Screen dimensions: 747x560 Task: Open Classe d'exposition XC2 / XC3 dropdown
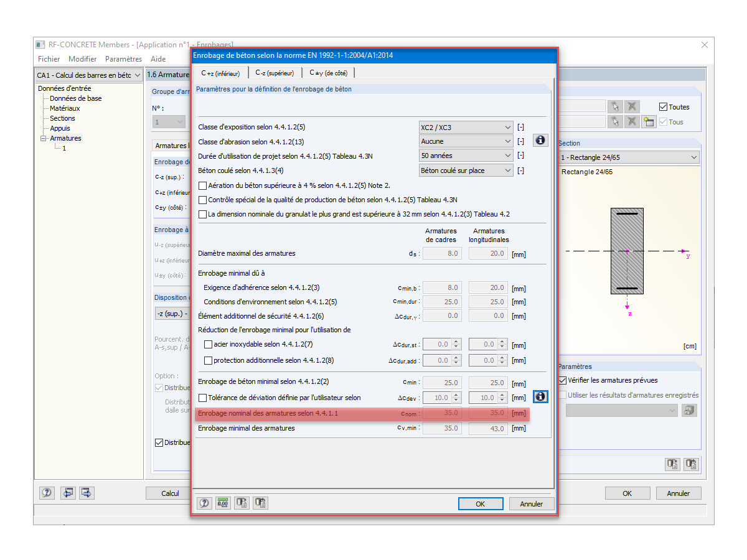[466, 127]
